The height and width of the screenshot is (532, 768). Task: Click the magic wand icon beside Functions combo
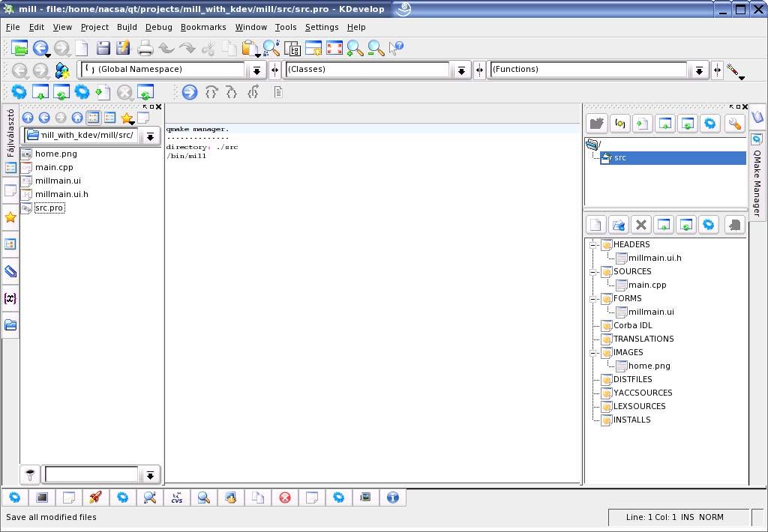(735, 71)
